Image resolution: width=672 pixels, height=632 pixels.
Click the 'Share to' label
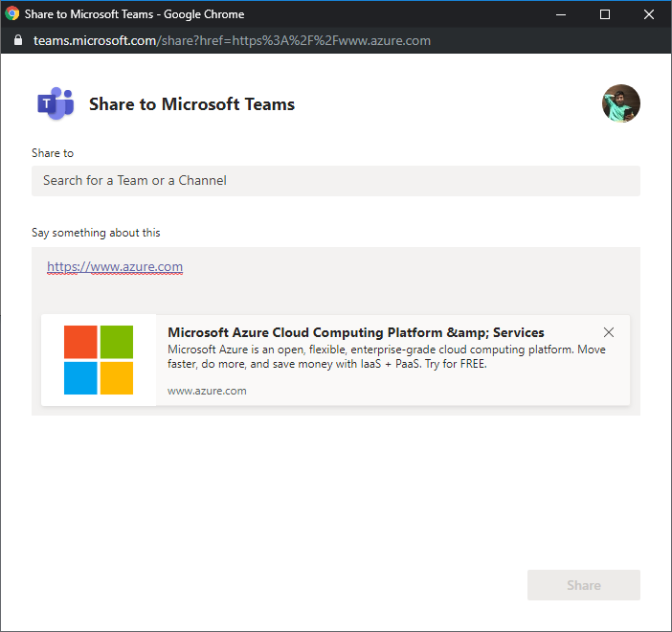pyautogui.click(x=53, y=153)
